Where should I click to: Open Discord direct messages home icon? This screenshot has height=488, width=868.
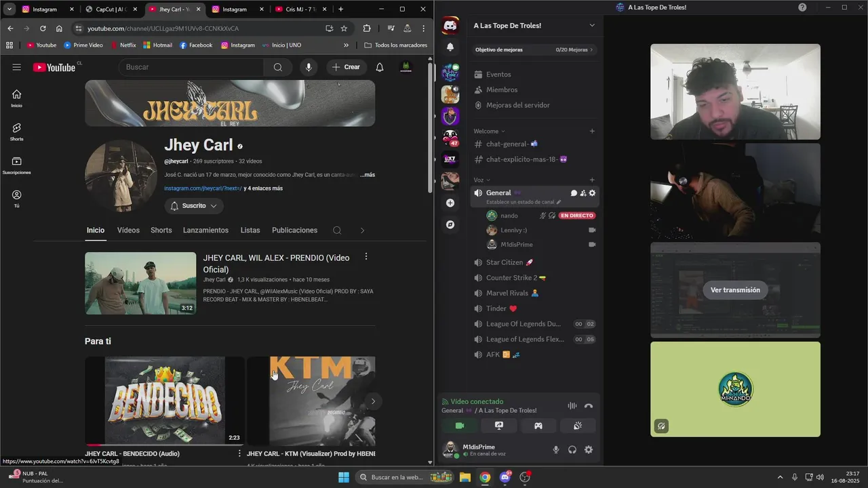[450, 26]
